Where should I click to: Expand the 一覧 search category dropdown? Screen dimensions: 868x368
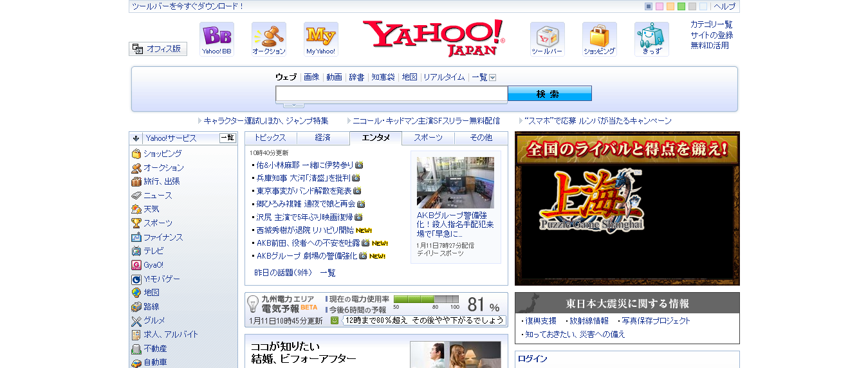click(493, 77)
